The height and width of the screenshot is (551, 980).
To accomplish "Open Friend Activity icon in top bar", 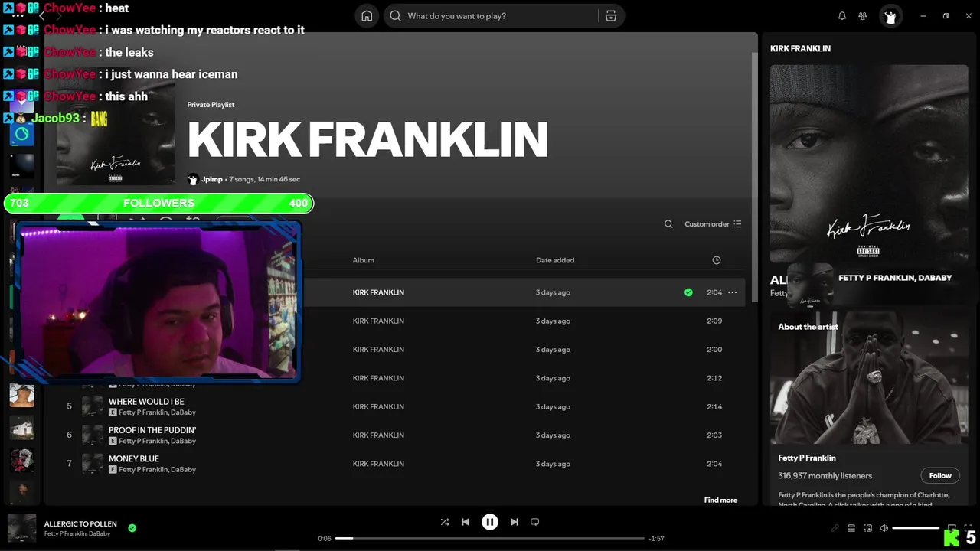I will (863, 16).
